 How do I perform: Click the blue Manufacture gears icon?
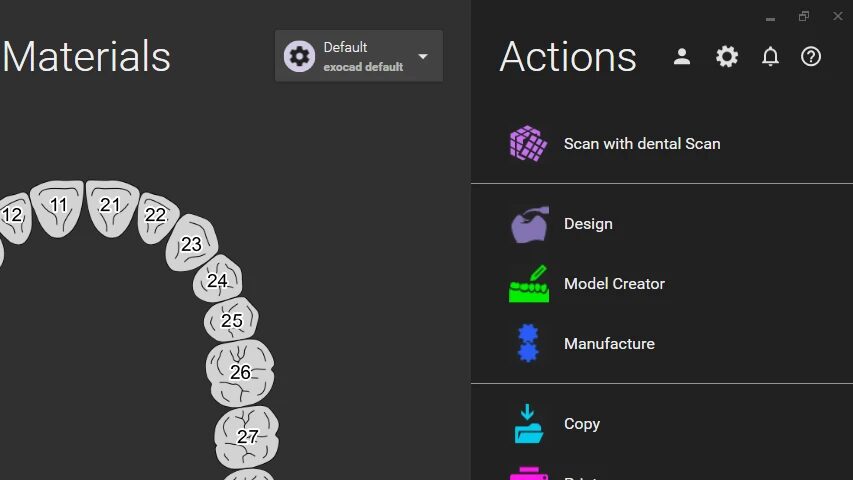point(528,343)
